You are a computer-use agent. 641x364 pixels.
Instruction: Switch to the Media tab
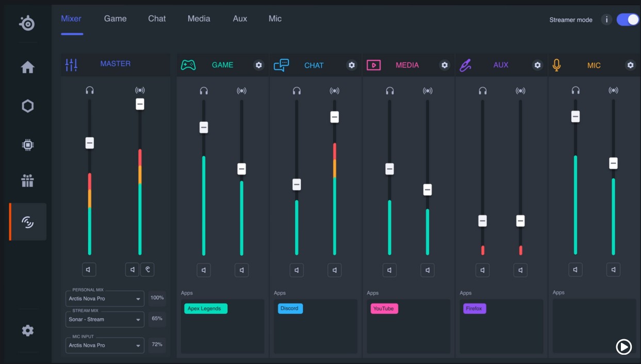(x=199, y=19)
